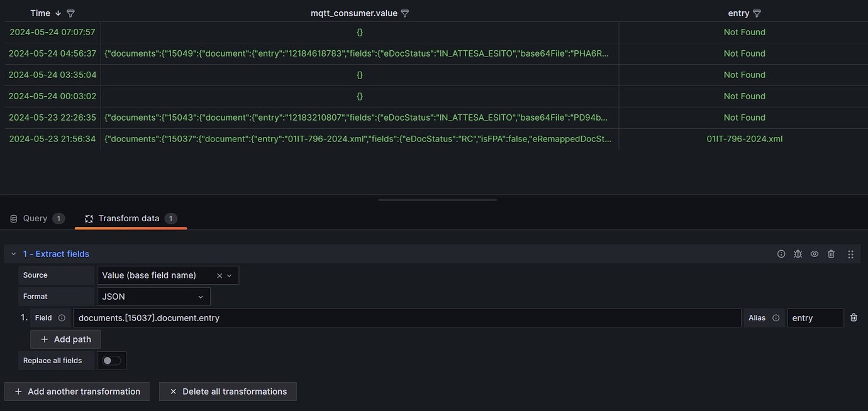Hide transformation preview with the eye icon

814,254
